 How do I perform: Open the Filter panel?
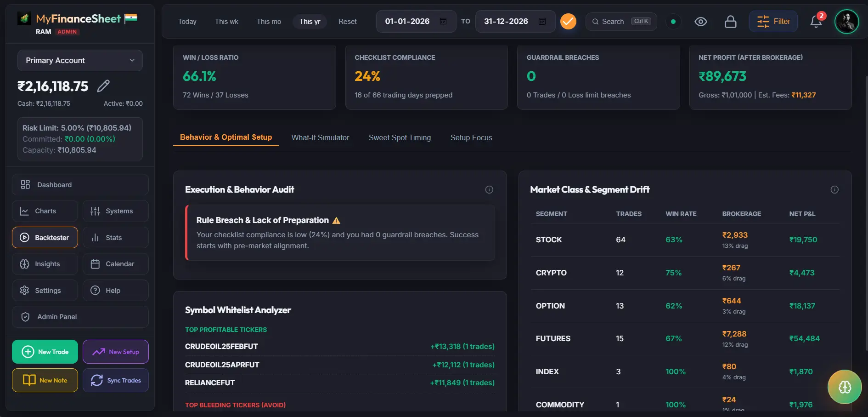pos(773,21)
